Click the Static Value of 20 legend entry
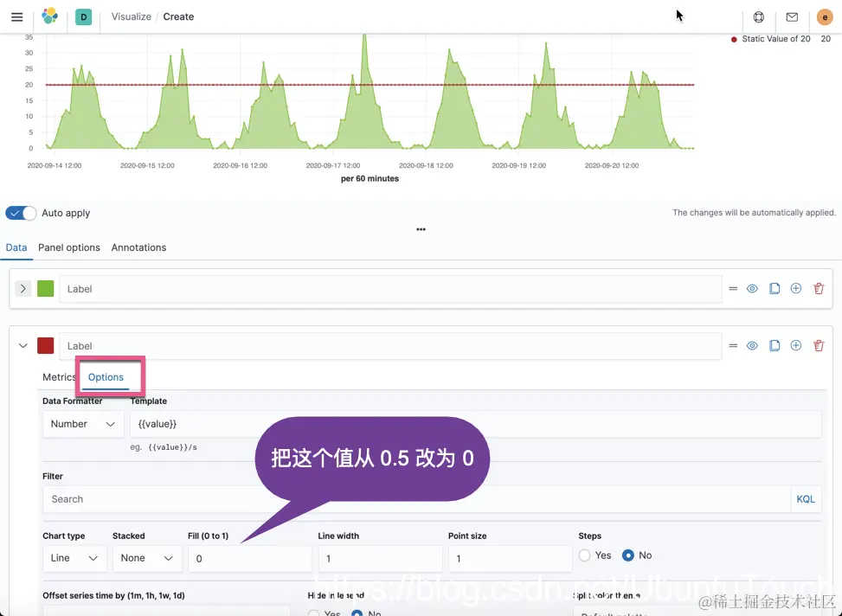The height and width of the screenshot is (616, 842). click(775, 39)
